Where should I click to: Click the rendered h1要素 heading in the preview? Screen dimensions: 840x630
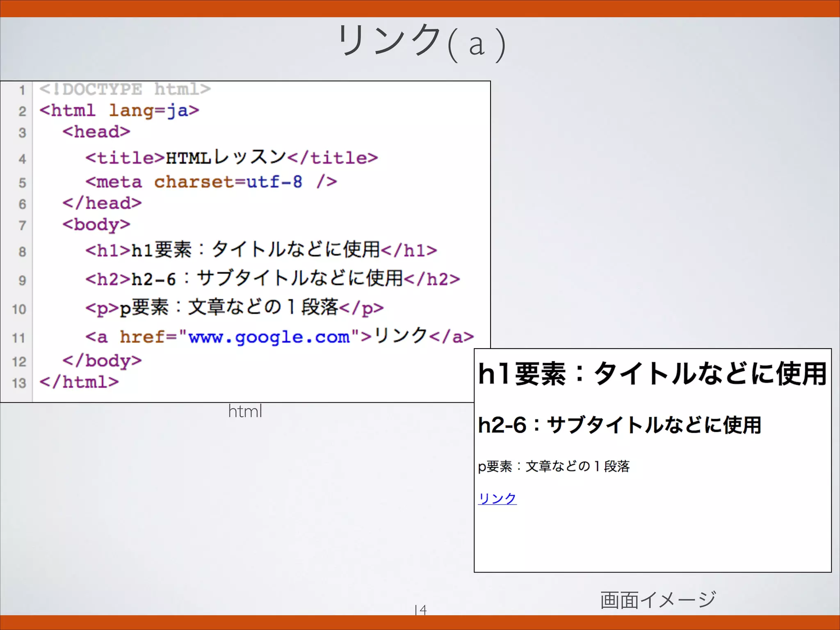(652, 374)
